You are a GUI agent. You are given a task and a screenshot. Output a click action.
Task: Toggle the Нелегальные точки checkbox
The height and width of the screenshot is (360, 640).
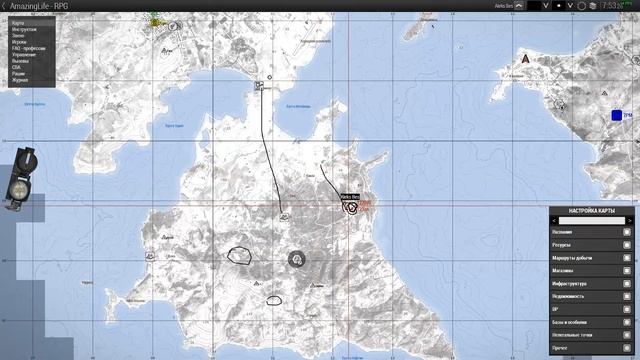[x=627, y=335]
